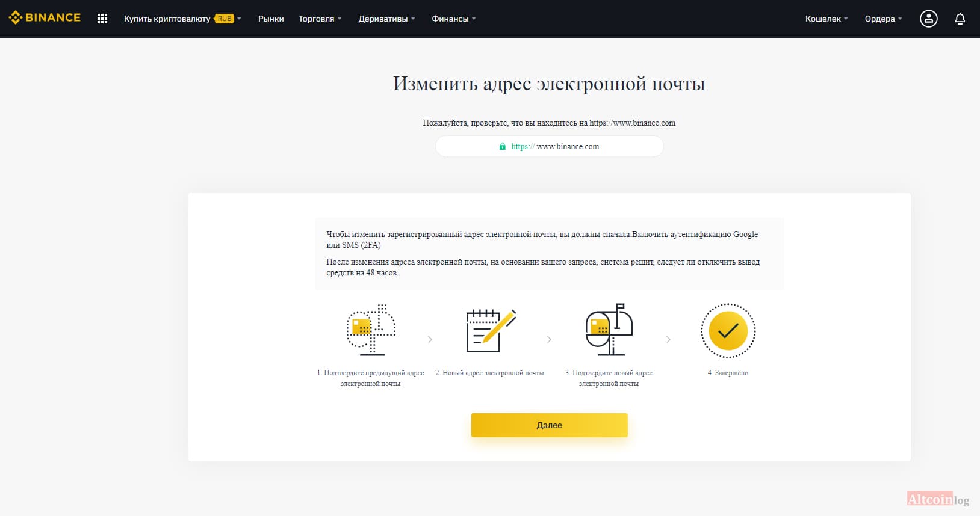This screenshot has height=516, width=980.
Task: Open the user account profile icon
Action: [928, 19]
